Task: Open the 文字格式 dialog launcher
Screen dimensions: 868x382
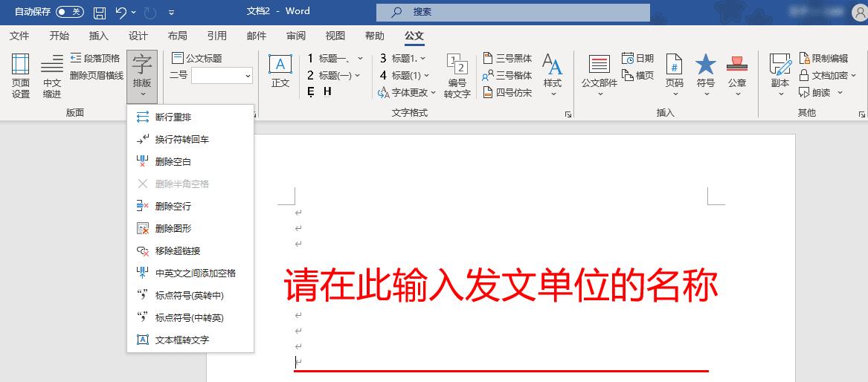Action: 568,114
